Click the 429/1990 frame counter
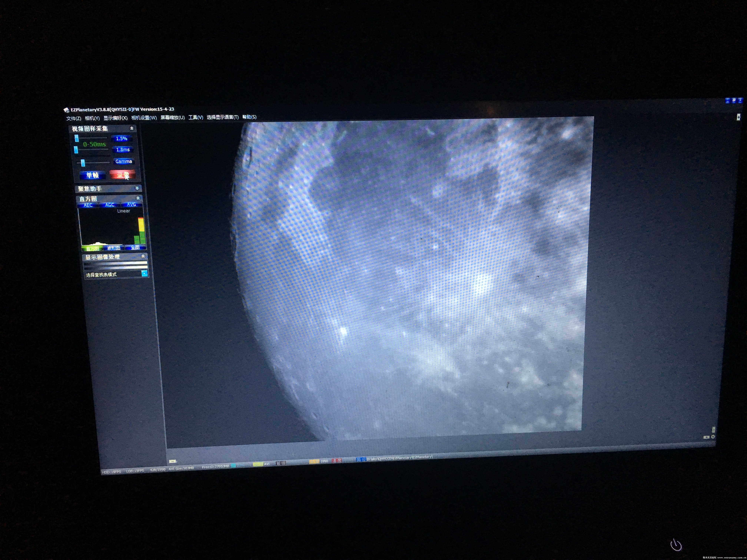The image size is (747, 560). (158, 469)
